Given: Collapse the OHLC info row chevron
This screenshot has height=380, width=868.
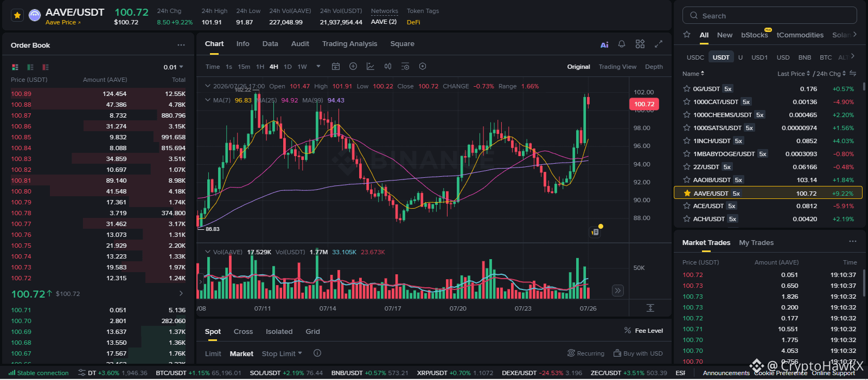Looking at the screenshot, I should point(207,86).
